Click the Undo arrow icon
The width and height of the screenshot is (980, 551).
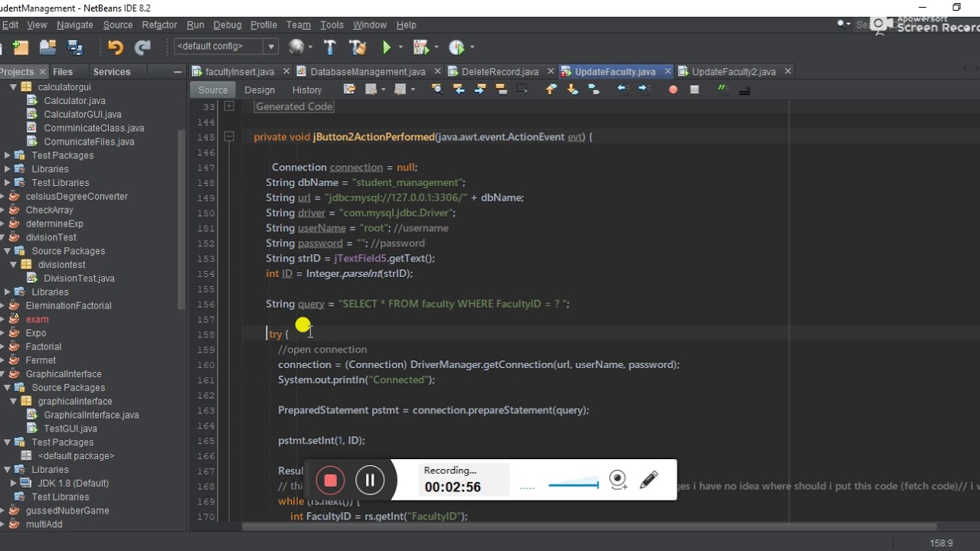pyautogui.click(x=116, y=47)
